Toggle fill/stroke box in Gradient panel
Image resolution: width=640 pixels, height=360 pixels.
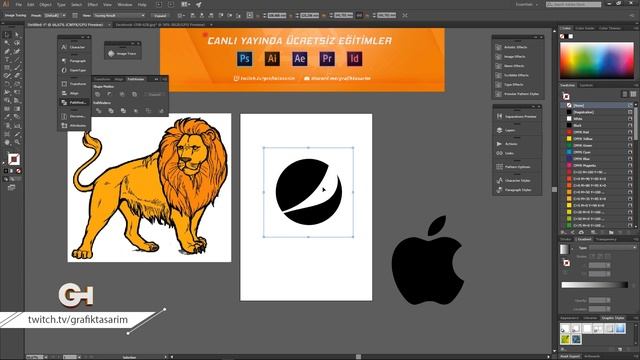(566, 262)
